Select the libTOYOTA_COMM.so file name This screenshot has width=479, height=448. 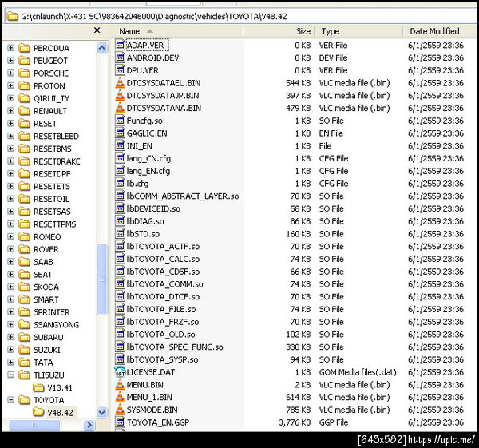coord(165,284)
